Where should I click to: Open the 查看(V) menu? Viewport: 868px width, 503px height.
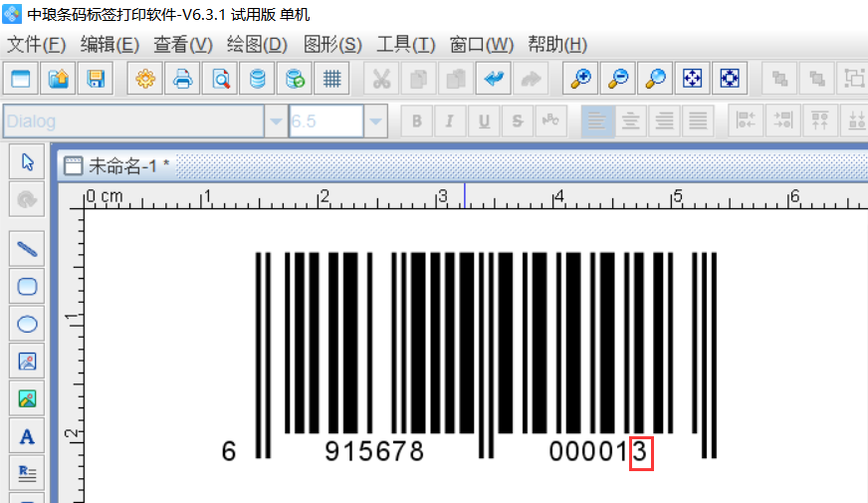click(183, 44)
